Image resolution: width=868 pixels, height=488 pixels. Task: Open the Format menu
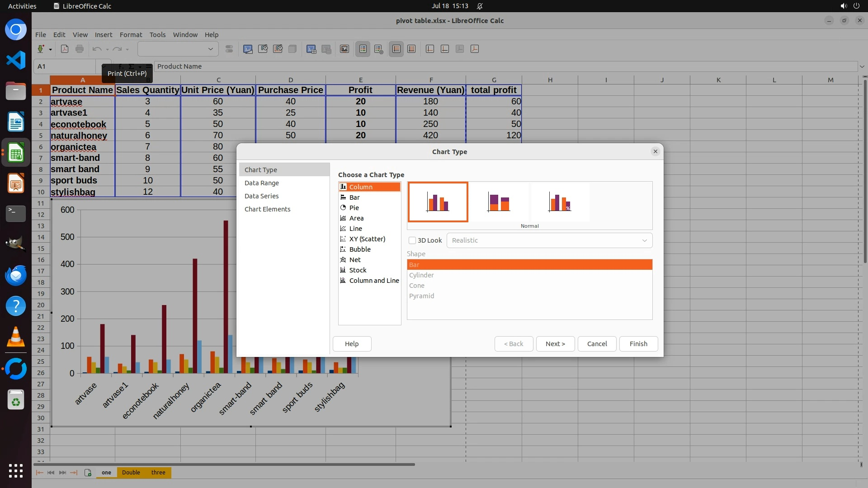click(x=131, y=35)
